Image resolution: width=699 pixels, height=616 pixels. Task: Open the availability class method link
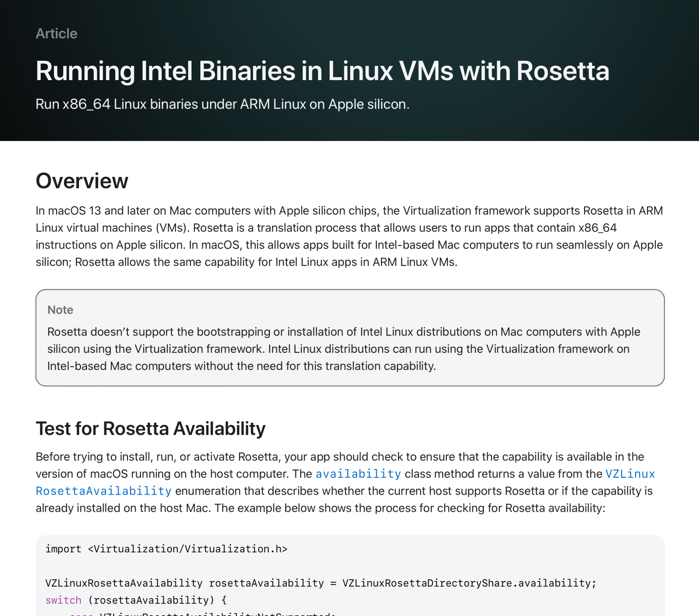[358, 474]
